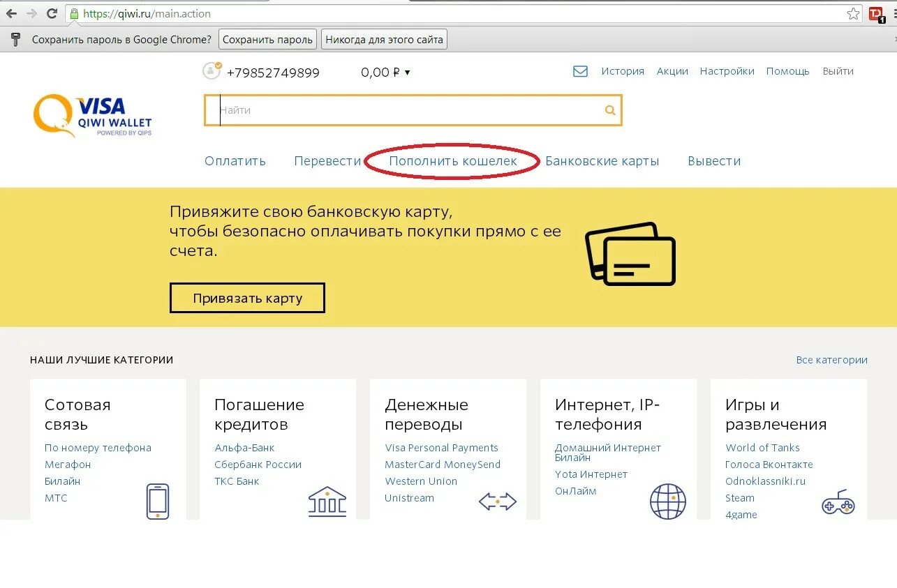Open Настройки in the top menu
The height and width of the screenshot is (588, 897).
[727, 71]
